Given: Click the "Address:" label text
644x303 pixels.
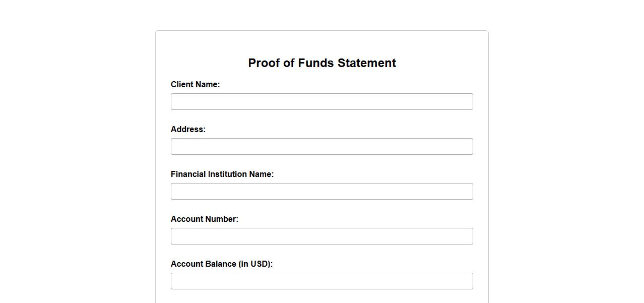Looking at the screenshot, I should pos(188,129).
